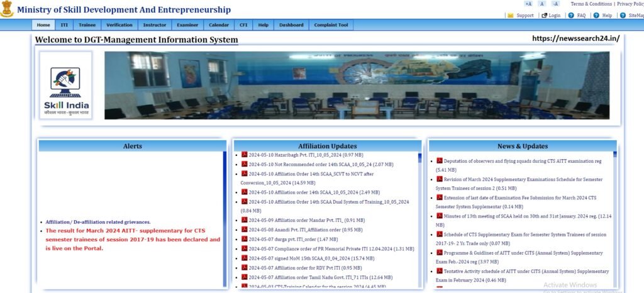Click PDF icon for Schedule of CTS Supplementary Exam

(x=440, y=235)
